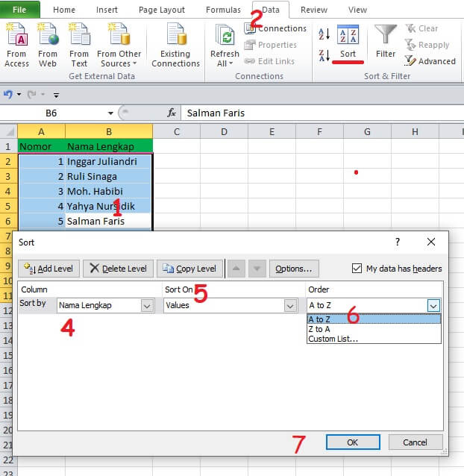Viewport: 464px width, 476px height.
Task: Click the formula bar showing Salman Faris
Action: (322, 113)
